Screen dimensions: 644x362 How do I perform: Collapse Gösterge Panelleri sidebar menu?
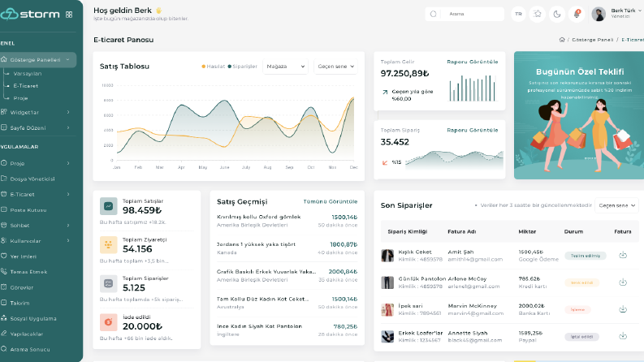point(38,60)
